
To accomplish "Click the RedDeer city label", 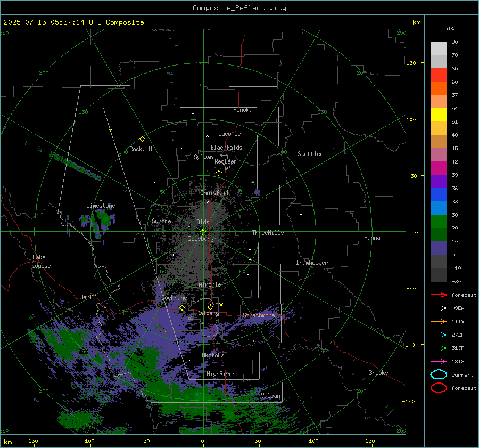I will click(x=226, y=161).
